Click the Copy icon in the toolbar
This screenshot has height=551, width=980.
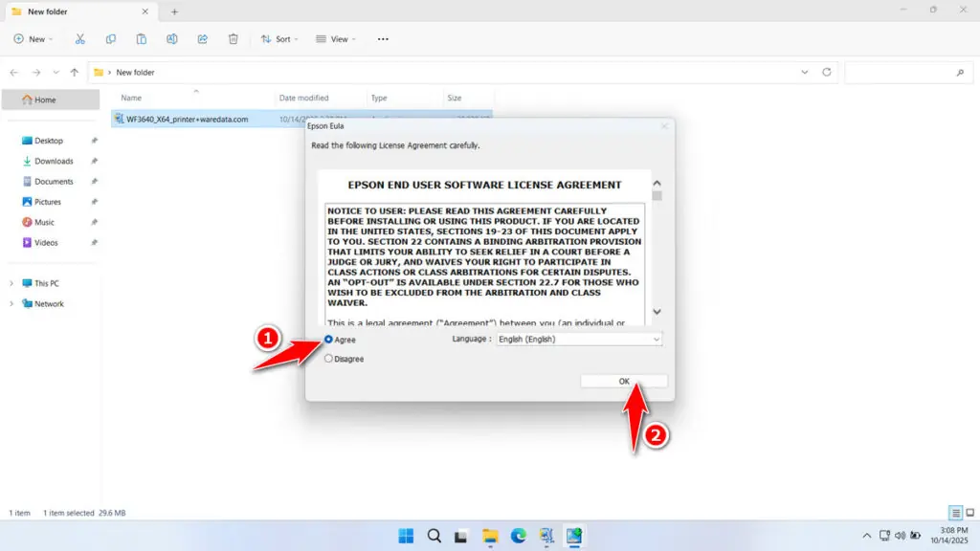[111, 39]
